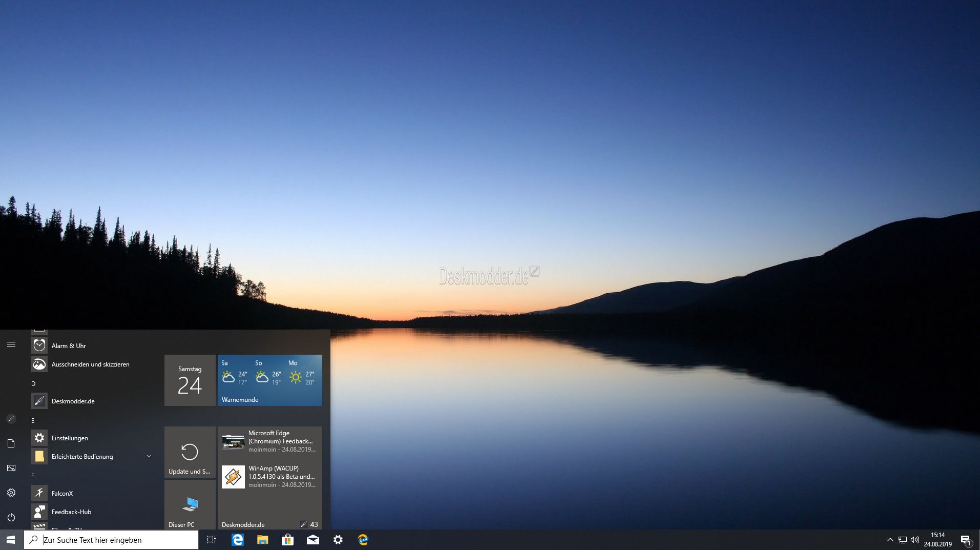
Task: Click the Alarm & Uhr clock icon
Action: click(x=39, y=346)
